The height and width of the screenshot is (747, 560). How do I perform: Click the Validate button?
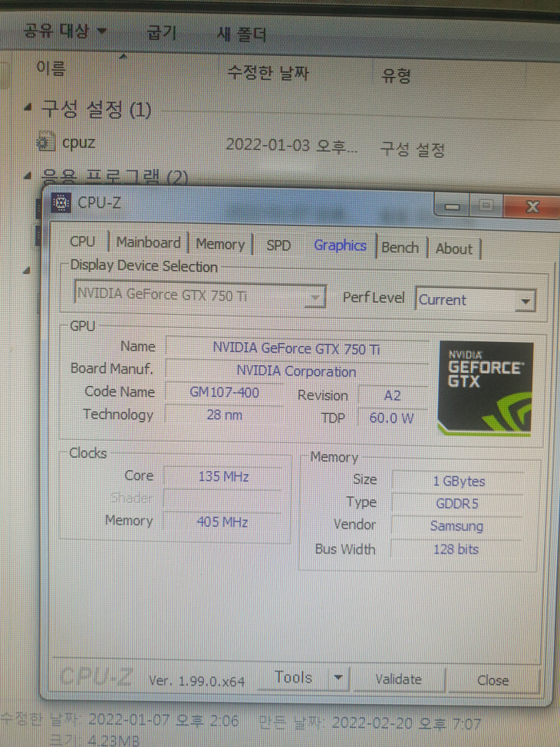click(x=398, y=679)
